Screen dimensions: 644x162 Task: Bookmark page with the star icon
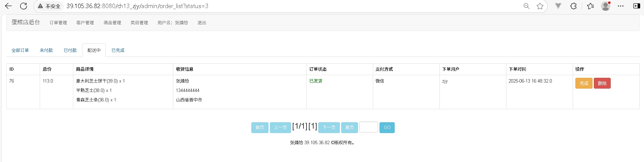point(540,6)
